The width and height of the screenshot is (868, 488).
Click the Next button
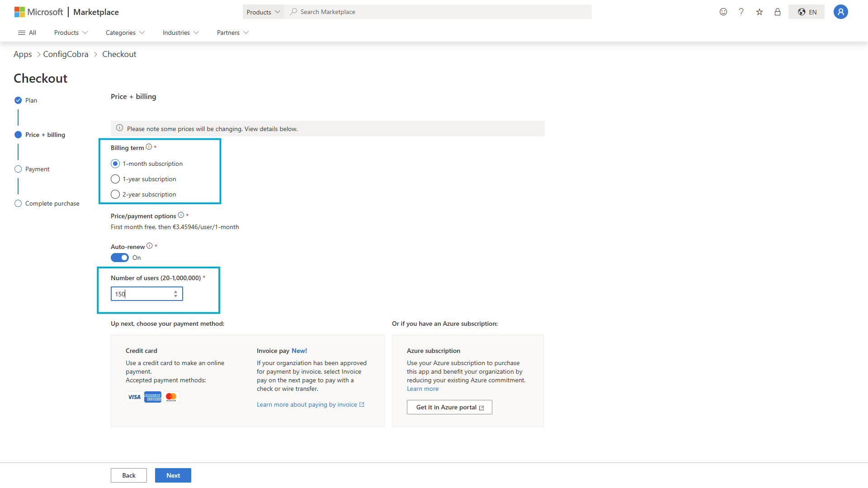[173, 475]
